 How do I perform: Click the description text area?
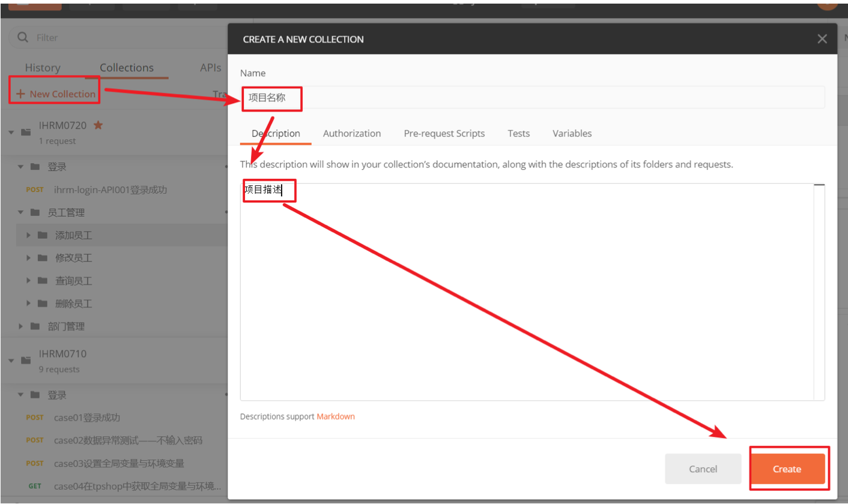(x=532, y=292)
